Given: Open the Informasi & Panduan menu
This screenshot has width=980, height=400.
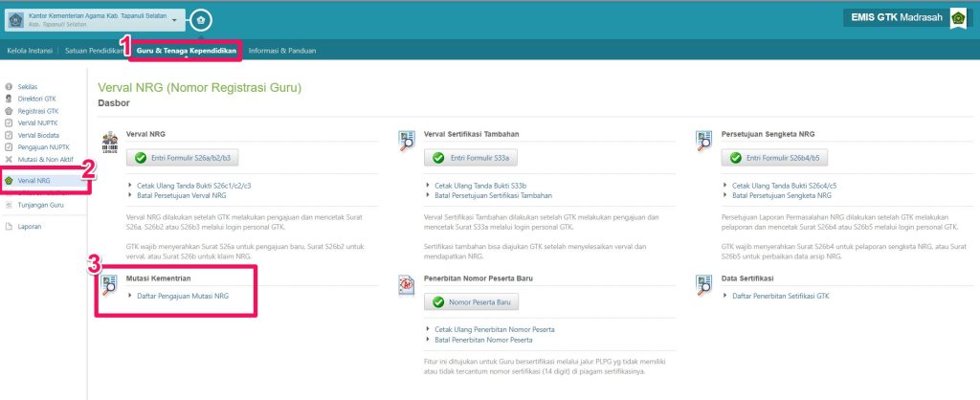Looking at the screenshot, I should pyautogui.click(x=281, y=50).
